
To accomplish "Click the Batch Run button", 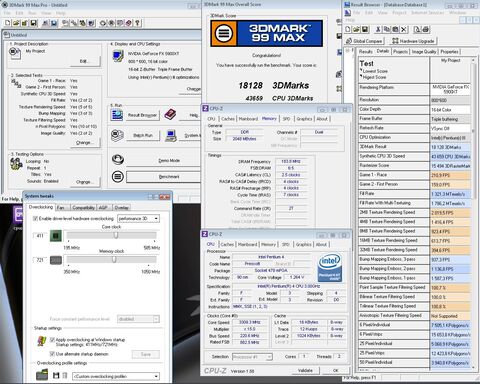I will click(x=143, y=136).
